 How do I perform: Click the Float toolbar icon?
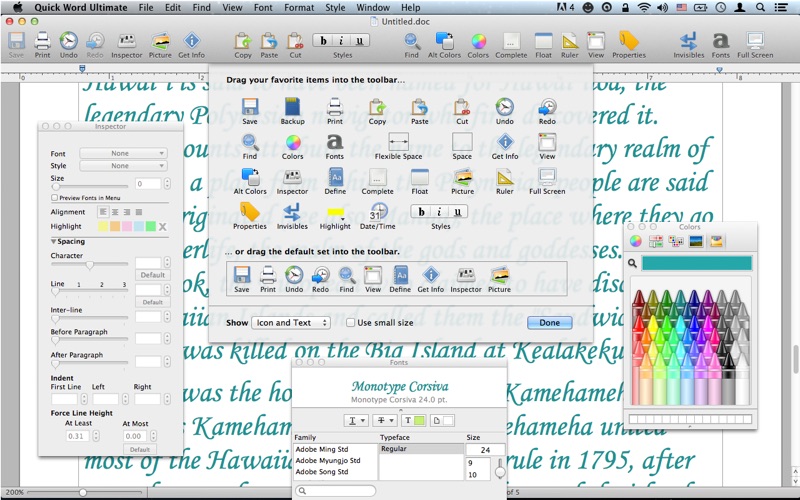point(543,41)
